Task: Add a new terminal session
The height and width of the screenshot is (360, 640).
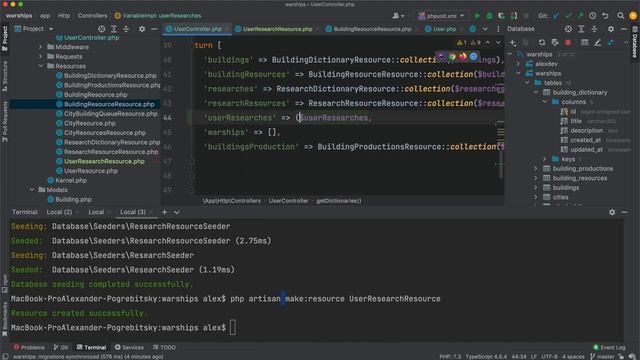Action: 164,212
